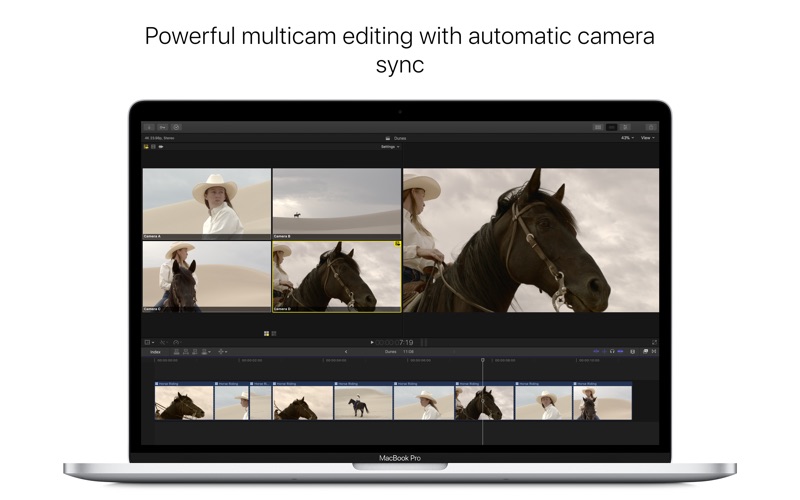
Task: Open the viewer overlay options dropdown
Action: click(x=149, y=342)
